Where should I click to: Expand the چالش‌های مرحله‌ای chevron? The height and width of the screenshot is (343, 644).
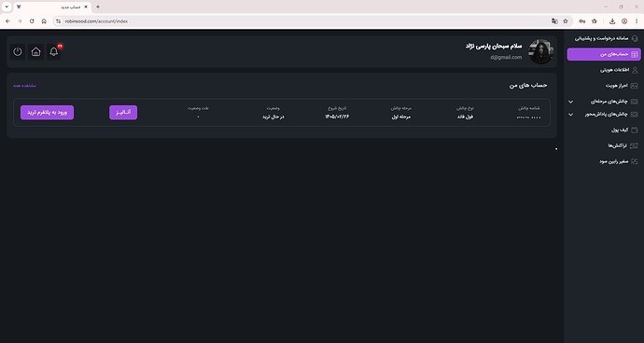570,102
